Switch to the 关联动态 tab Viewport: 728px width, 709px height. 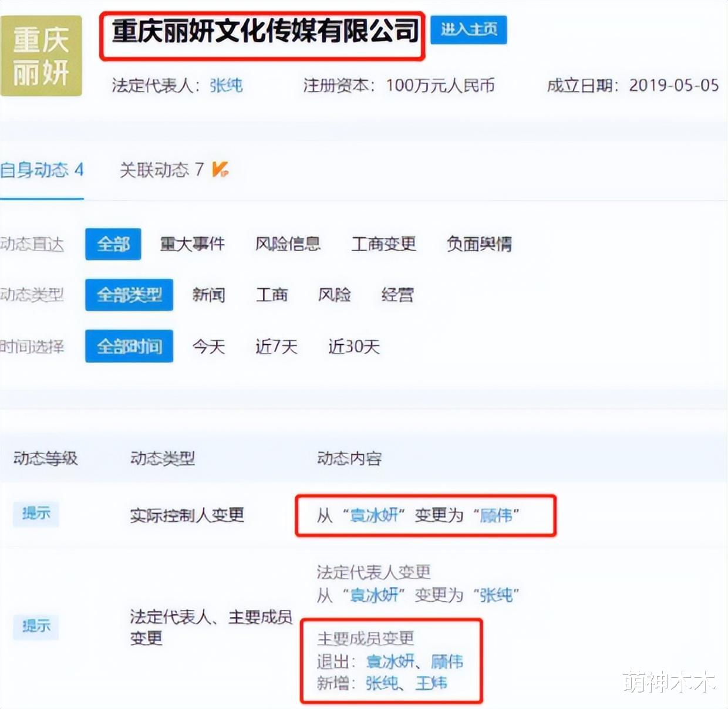(x=161, y=170)
